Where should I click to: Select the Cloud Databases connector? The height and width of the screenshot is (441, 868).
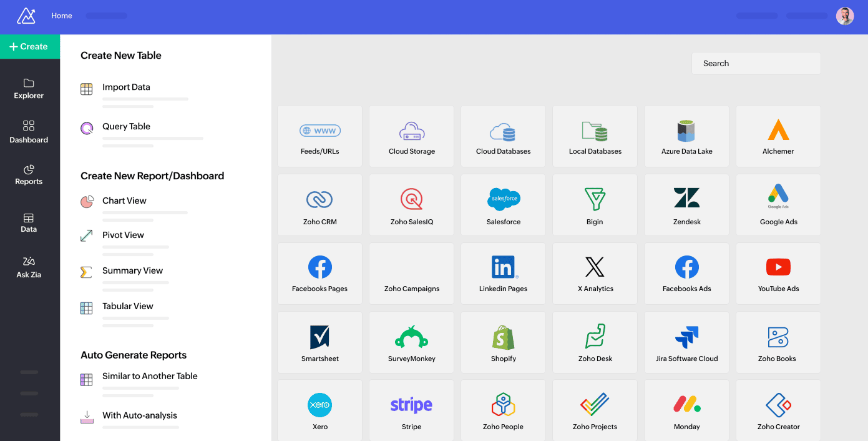click(503, 136)
